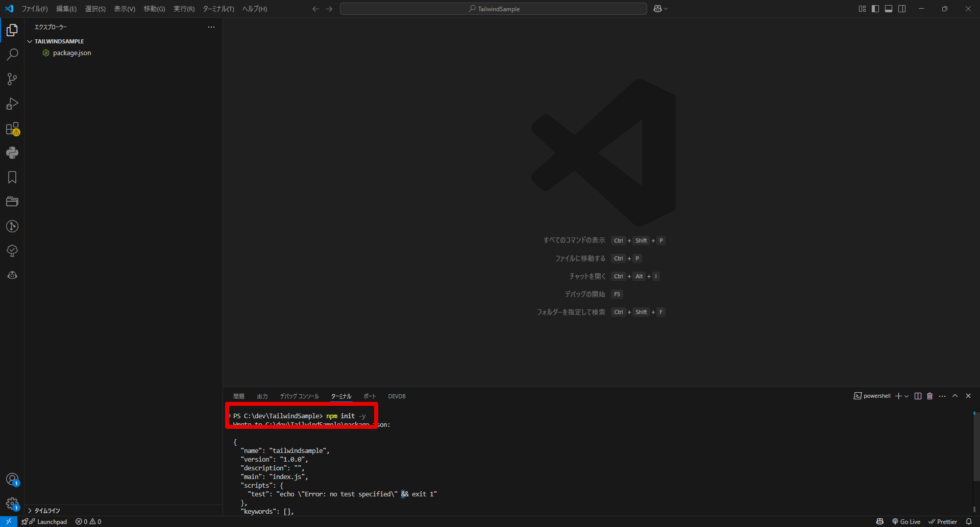This screenshot has width=980, height=527.
Task: Switch to the ポート tab
Action: click(370, 396)
